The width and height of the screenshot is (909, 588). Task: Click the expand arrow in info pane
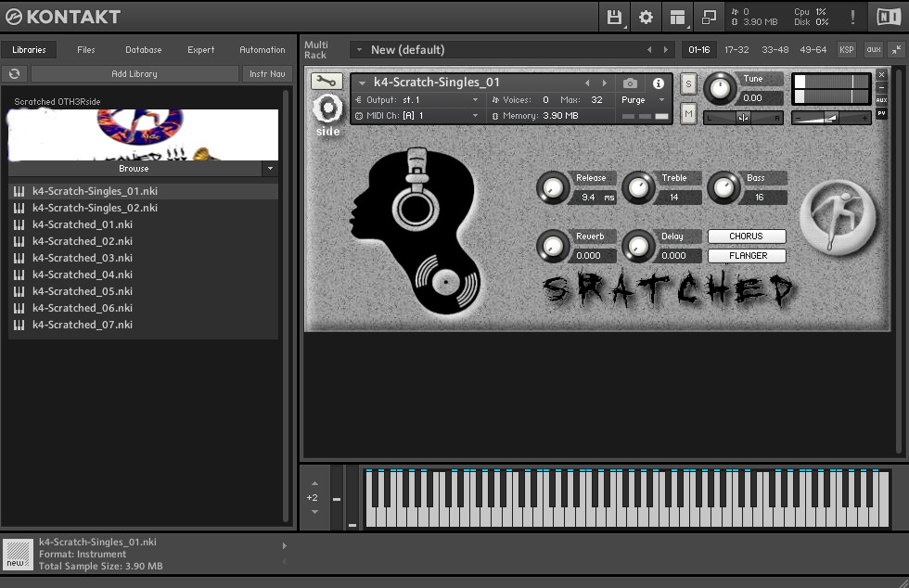coord(284,545)
